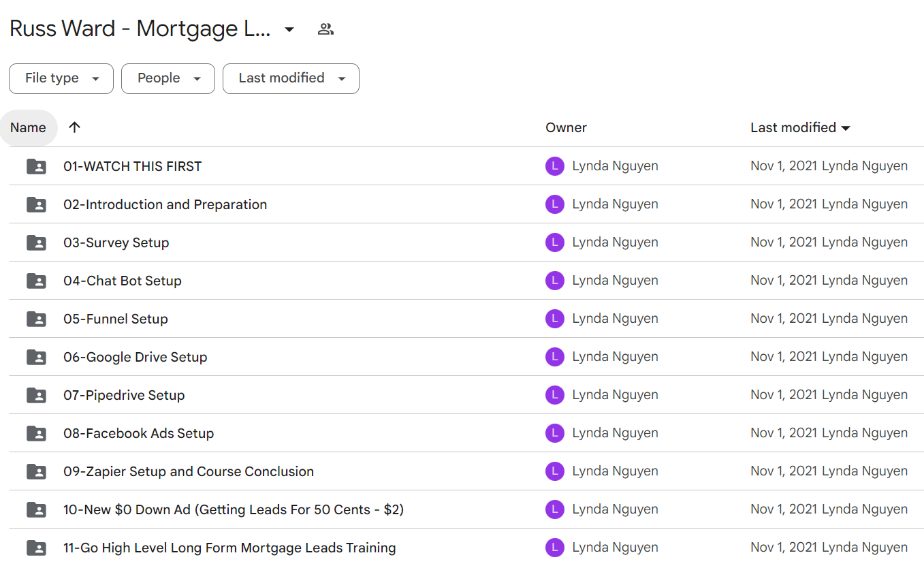924x566 pixels.
Task: Click the Owner column header
Action: 566,127
